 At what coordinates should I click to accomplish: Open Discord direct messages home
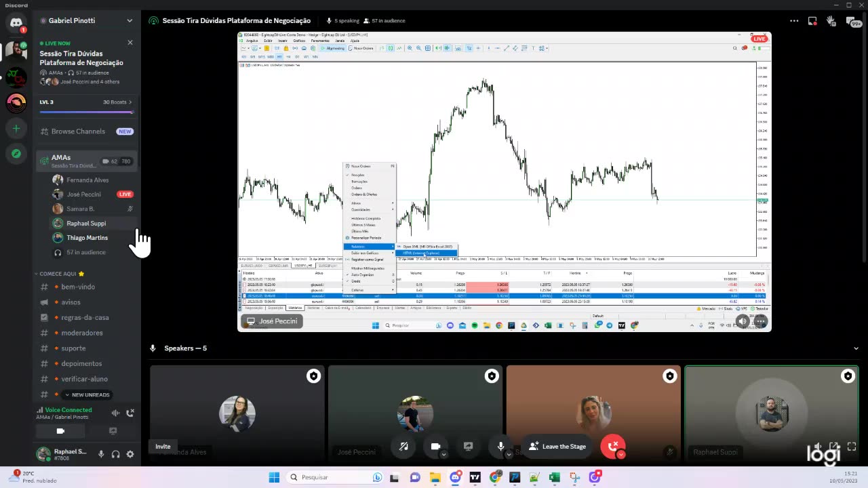[x=16, y=22]
